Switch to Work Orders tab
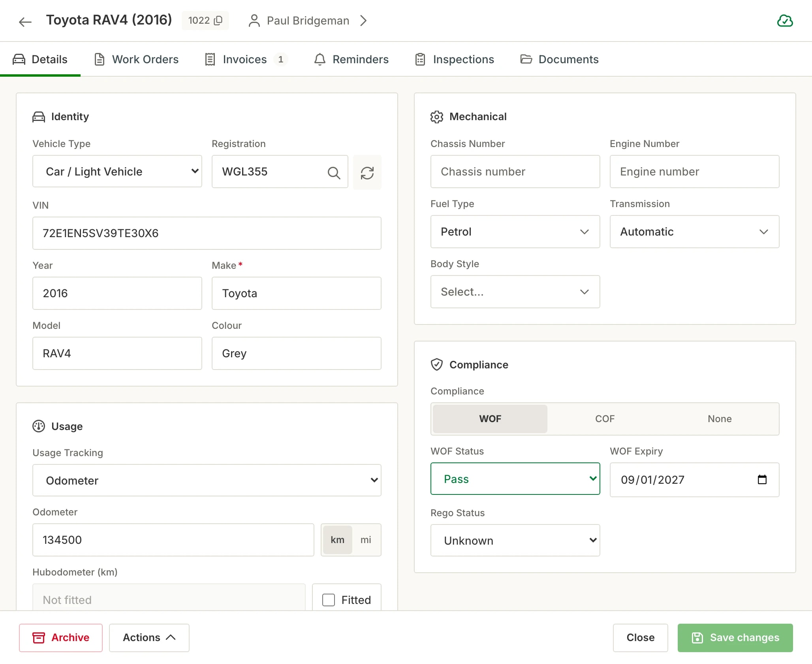 [137, 59]
